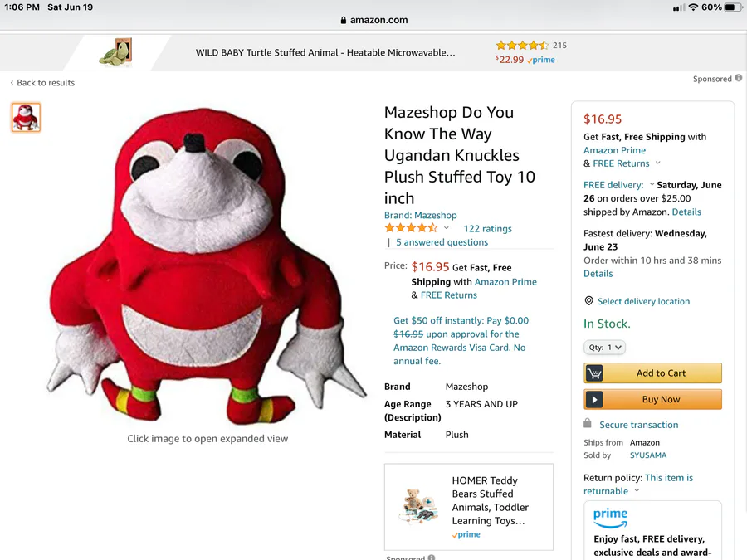Select the product image thumbnail

pos(26,118)
